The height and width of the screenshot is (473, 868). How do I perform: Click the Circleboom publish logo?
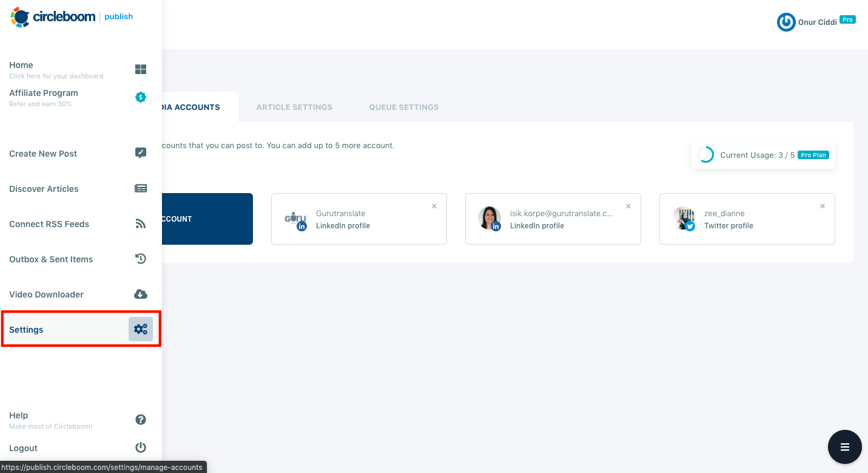72,17
